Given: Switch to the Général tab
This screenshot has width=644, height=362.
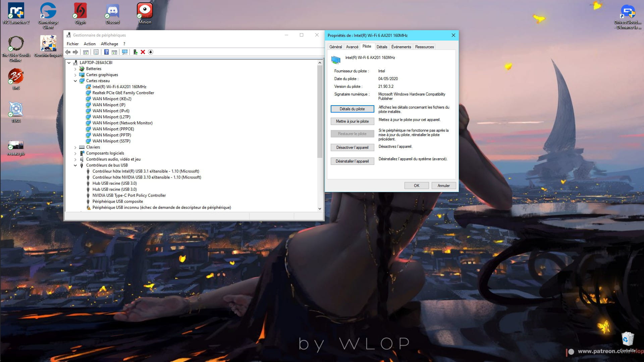Looking at the screenshot, I should 336,47.
